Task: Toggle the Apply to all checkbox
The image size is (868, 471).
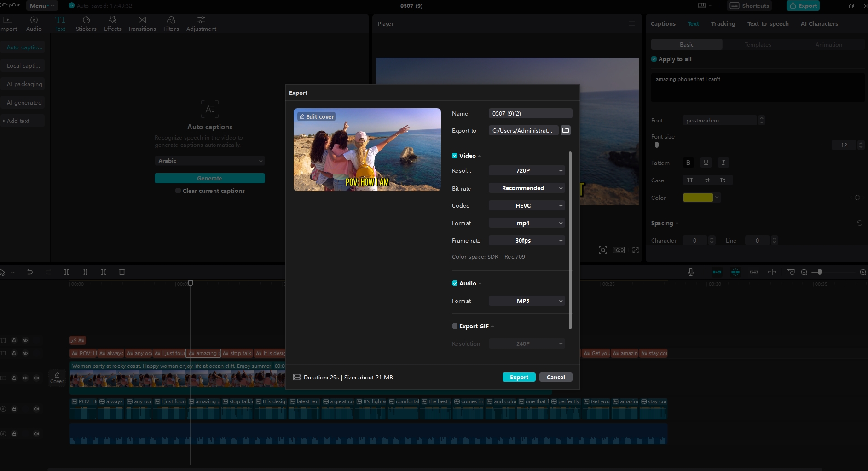Action: 654,59
